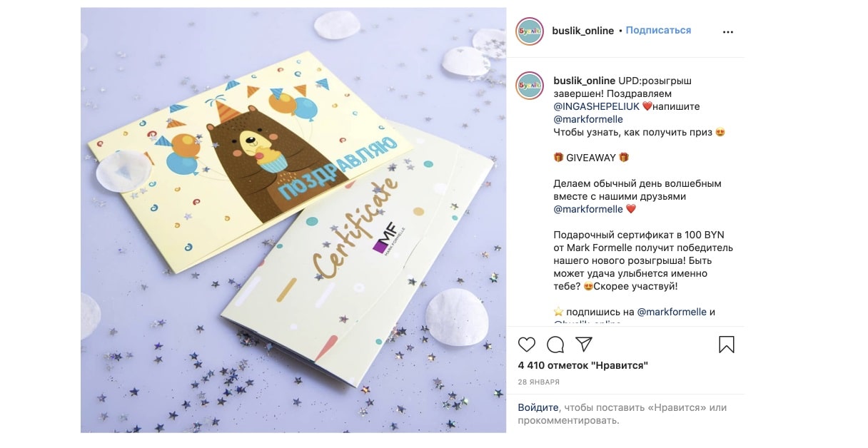Click buslik_online avatar beside the caption
Viewport: 868px width, 448px height.
[x=530, y=86]
